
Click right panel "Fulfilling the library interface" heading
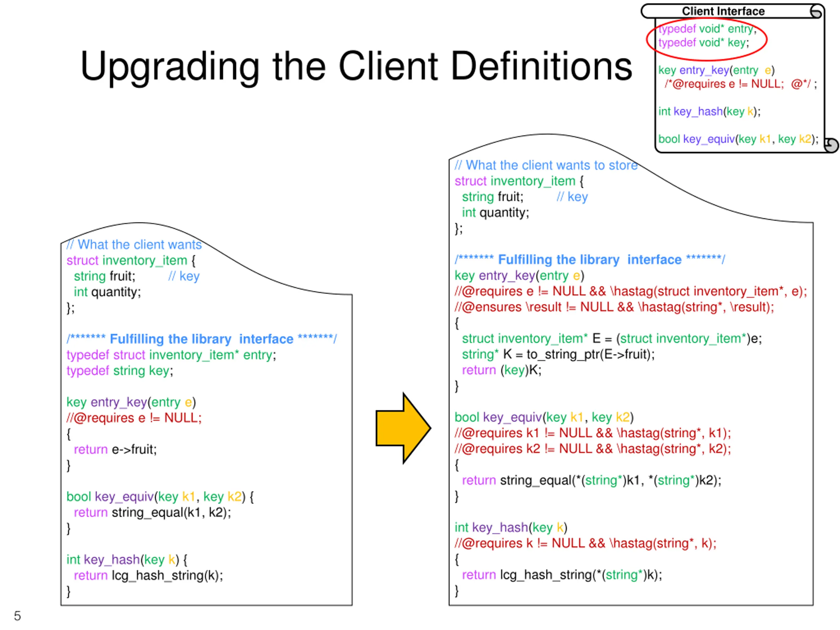pyautogui.click(x=590, y=259)
